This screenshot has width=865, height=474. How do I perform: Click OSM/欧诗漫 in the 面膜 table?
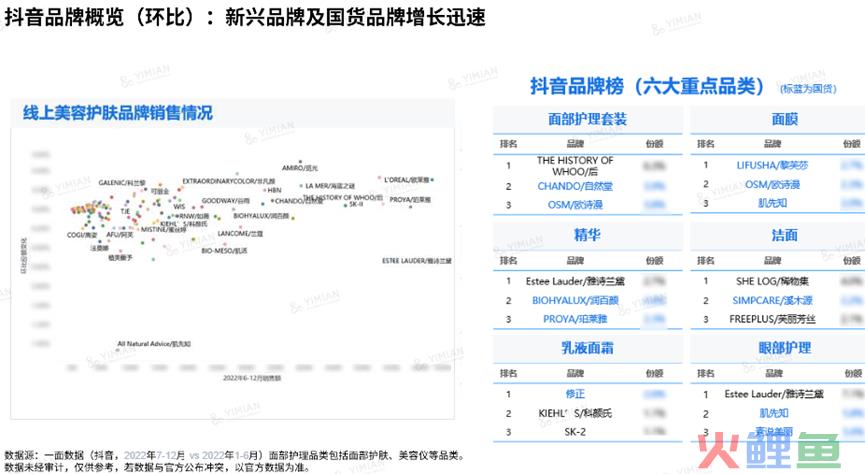pos(772,184)
